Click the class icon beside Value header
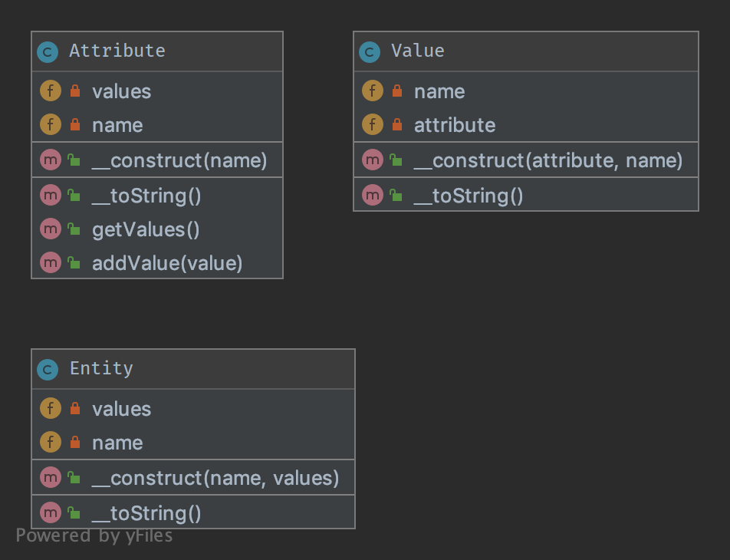The height and width of the screenshot is (560, 730). (370, 52)
